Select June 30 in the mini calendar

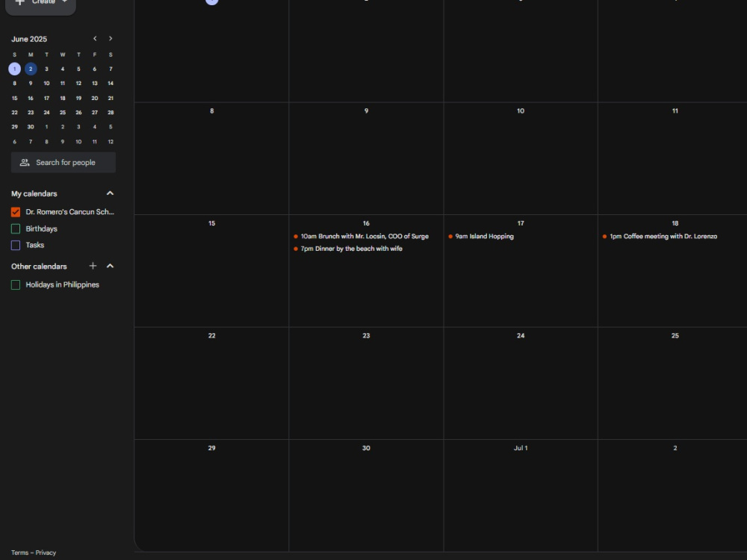tap(31, 127)
